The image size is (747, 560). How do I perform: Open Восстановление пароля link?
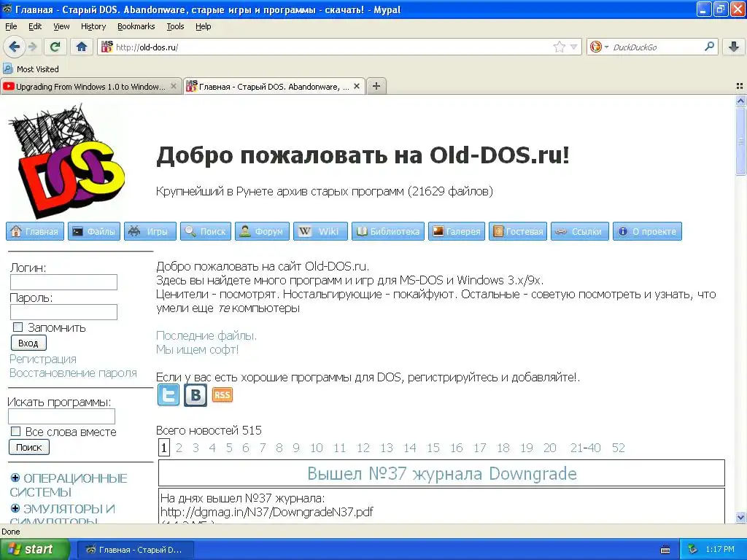coord(74,373)
